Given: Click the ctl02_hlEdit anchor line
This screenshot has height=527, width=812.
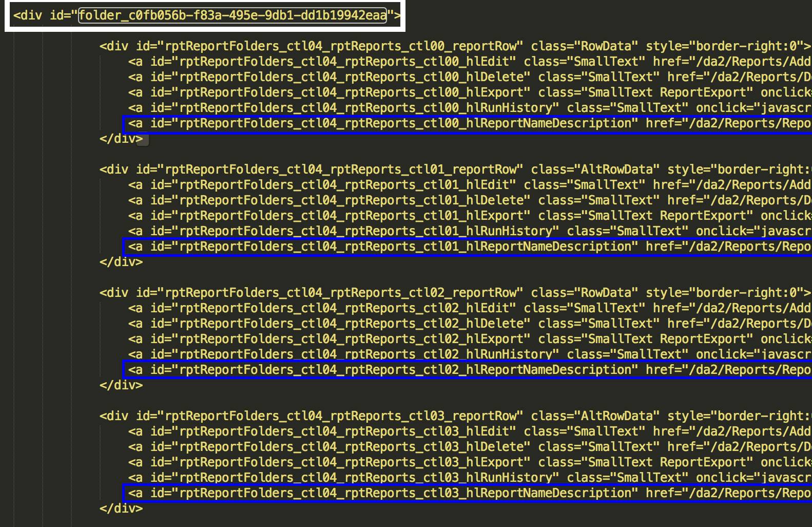Looking at the screenshot, I should pos(470,308).
